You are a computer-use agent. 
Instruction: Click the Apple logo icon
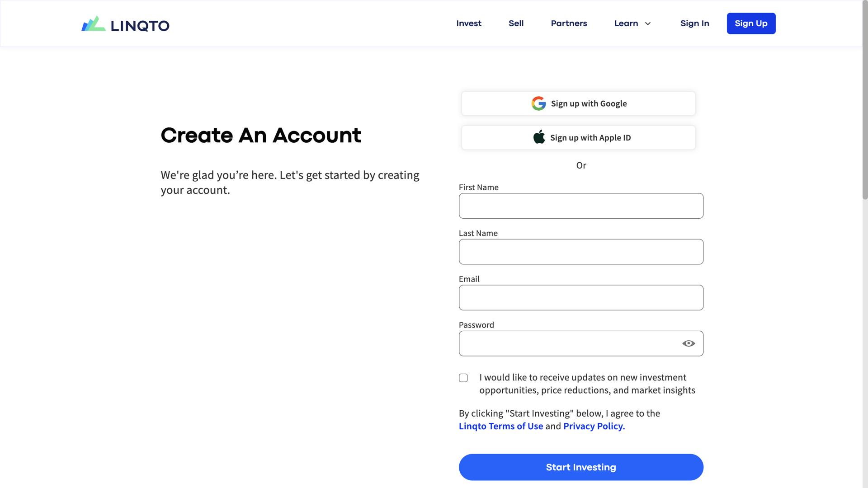point(539,137)
